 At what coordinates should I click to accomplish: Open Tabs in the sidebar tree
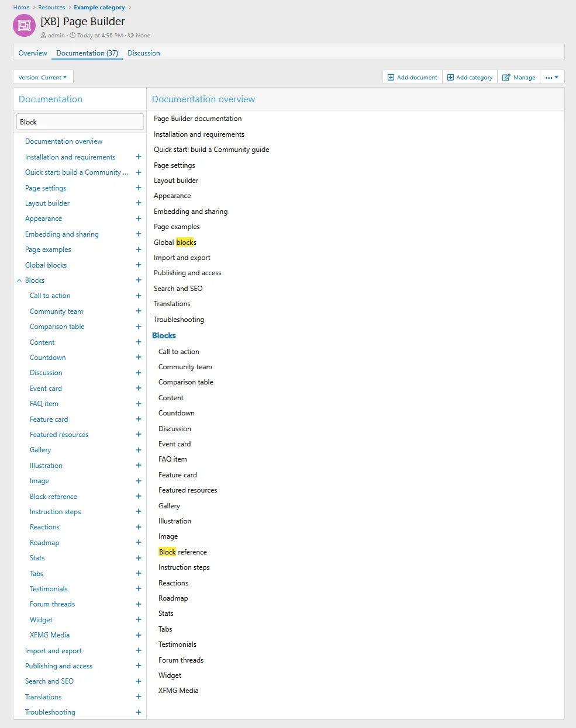[x=37, y=574]
